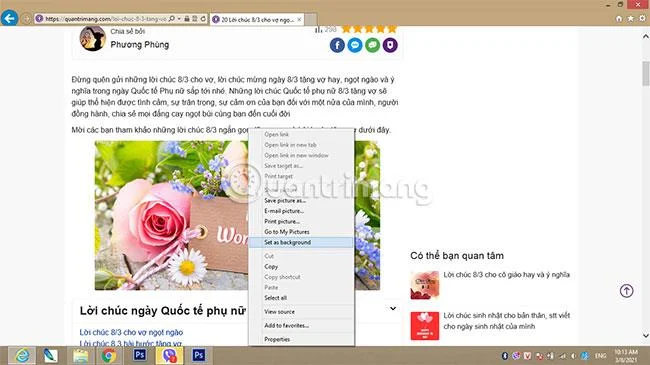Click the Bluetooth icon in system tray
Image resolution: width=650 pixels, height=365 pixels.
tap(504, 355)
